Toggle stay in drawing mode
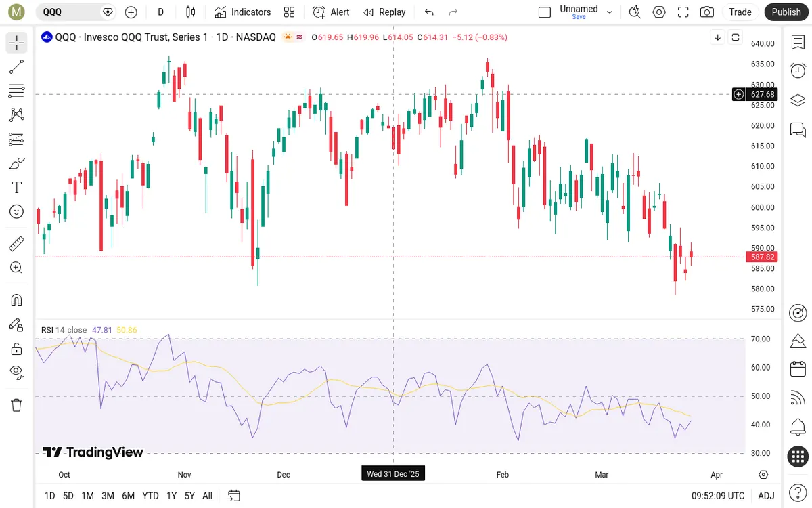The width and height of the screenshot is (812, 508). click(17, 324)
